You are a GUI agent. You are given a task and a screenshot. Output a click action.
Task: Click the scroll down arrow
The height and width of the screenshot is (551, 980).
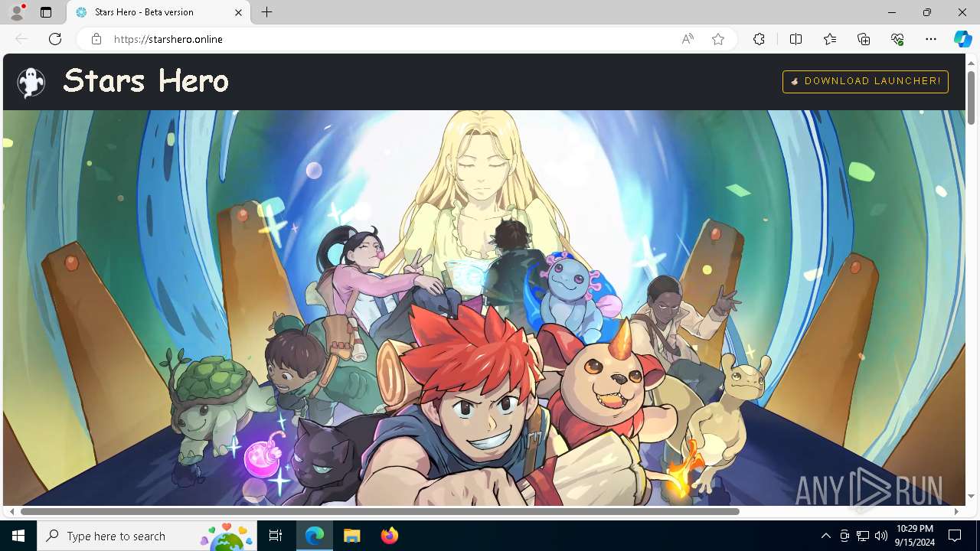coord(971,497)
